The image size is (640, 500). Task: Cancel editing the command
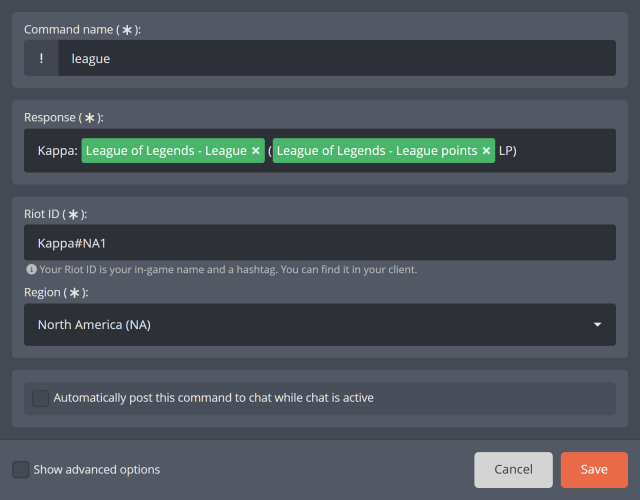513,469
